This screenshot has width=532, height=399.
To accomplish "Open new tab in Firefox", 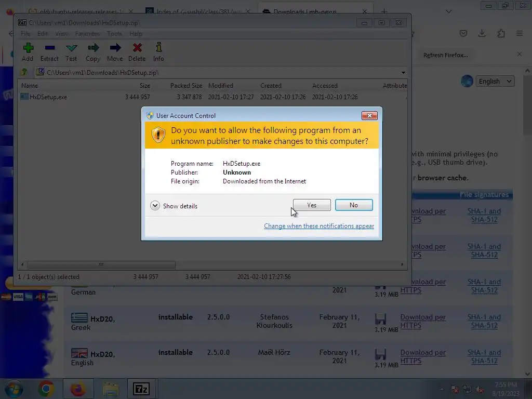I will 384,12.
